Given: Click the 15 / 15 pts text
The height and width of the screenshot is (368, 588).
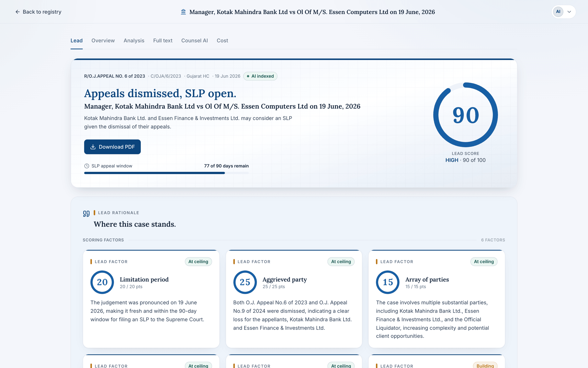Looking at the screenshot, I should pos(416,287).
